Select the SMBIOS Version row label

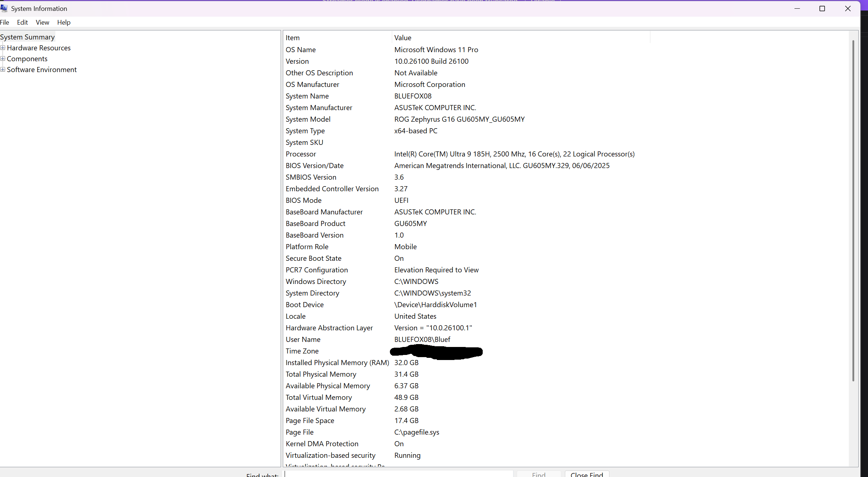click(x=311, y=177)
